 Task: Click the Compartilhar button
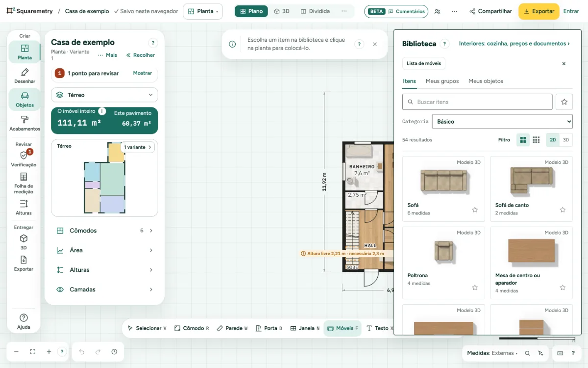click(490, 11)
